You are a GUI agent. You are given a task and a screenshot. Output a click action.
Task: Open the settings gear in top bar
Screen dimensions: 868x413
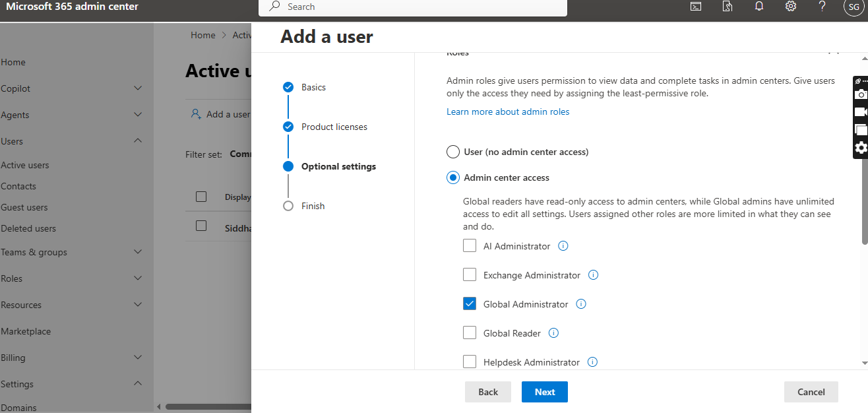791,7
